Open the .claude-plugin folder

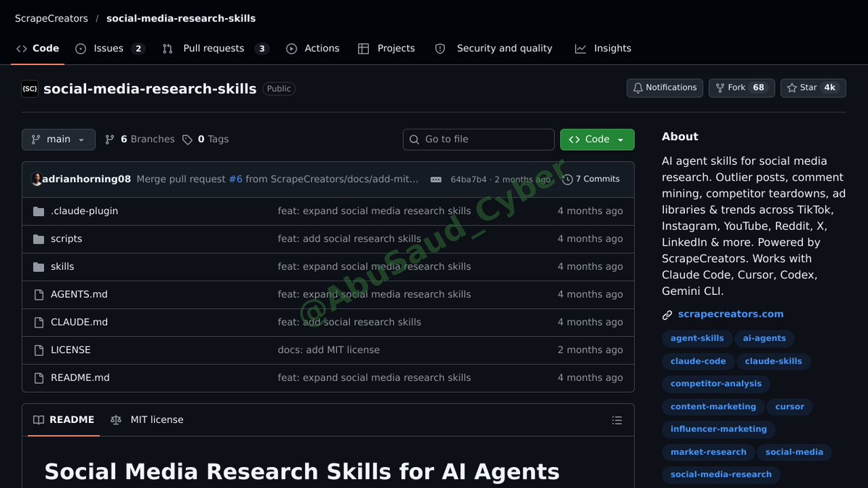[x=85, y=211]
